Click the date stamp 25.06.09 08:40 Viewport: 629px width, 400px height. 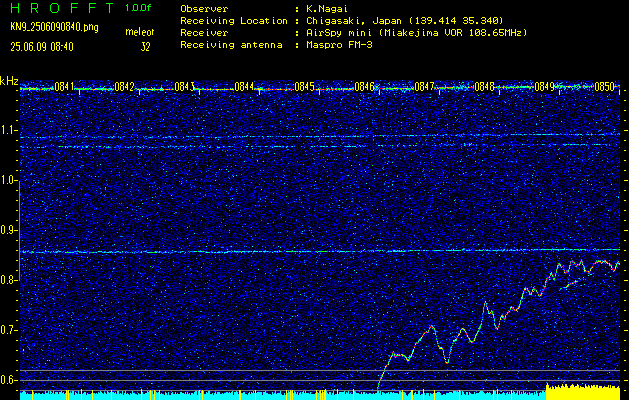click(x=42, y=47)
